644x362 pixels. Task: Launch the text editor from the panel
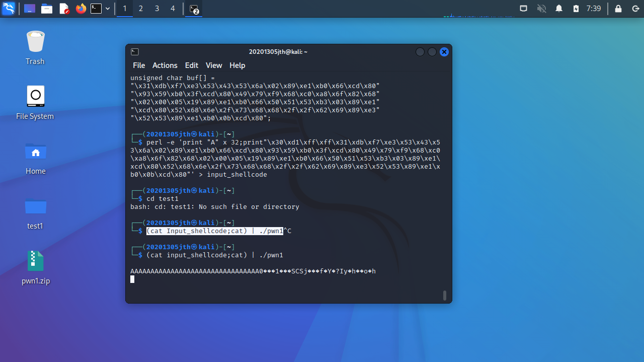[x=64, y=9]
